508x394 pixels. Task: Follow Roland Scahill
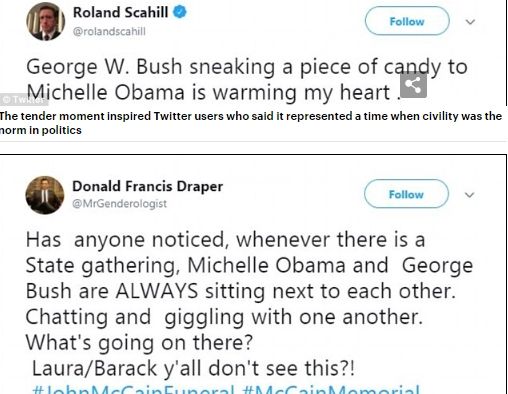coord(407,21)
